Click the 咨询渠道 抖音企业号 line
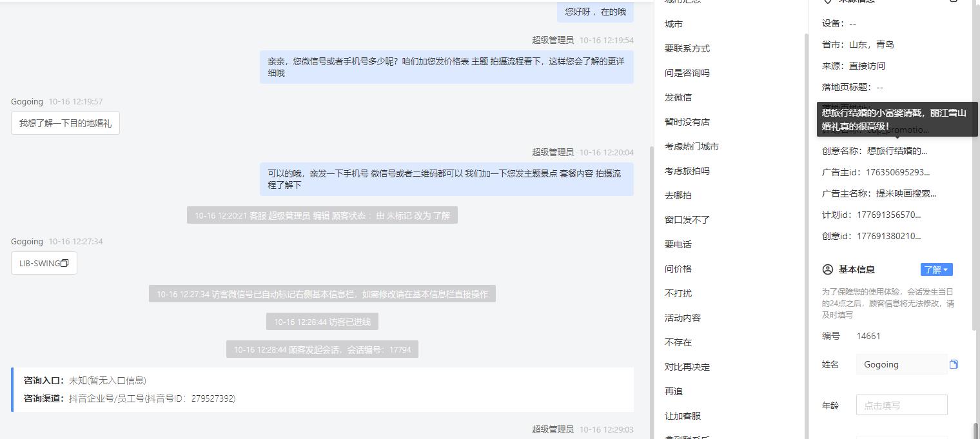Image resolution: width=980 pixels, height=439 pixels. coord(130,398)
